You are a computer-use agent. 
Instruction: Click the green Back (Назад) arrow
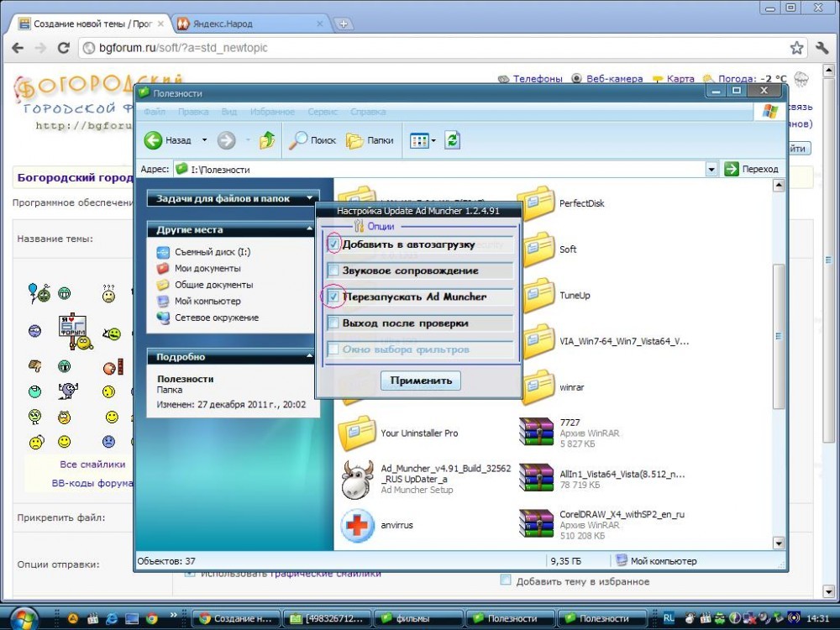[x=153, y=140]
